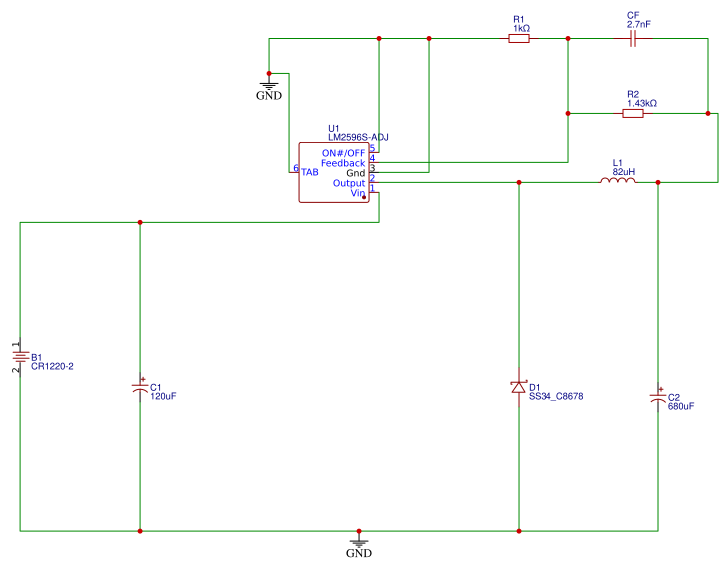Click the Feedback pin label on U1
The image size is (728, 570).
[x=342, y=162]
